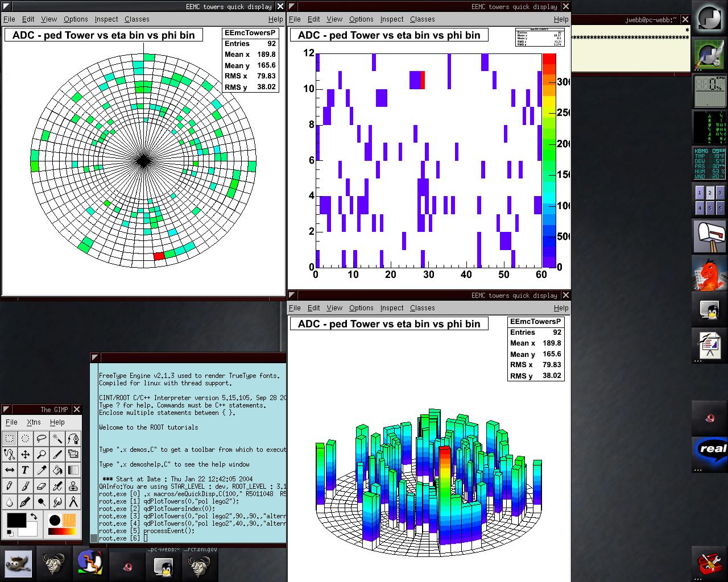728x582 pixels.
Task: Open the mailbox dock applet
Action: pyautogui.click(x=710, y=236)
